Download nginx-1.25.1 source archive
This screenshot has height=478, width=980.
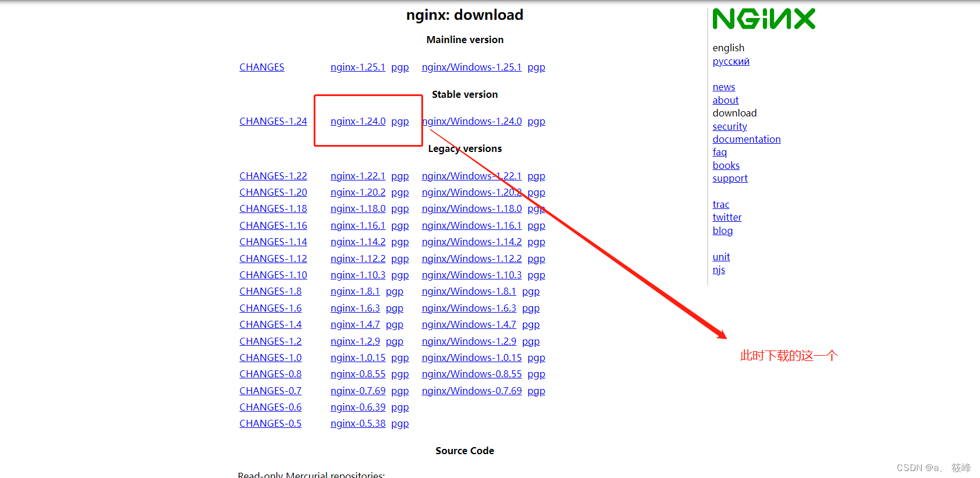click(x=358, y=67)
